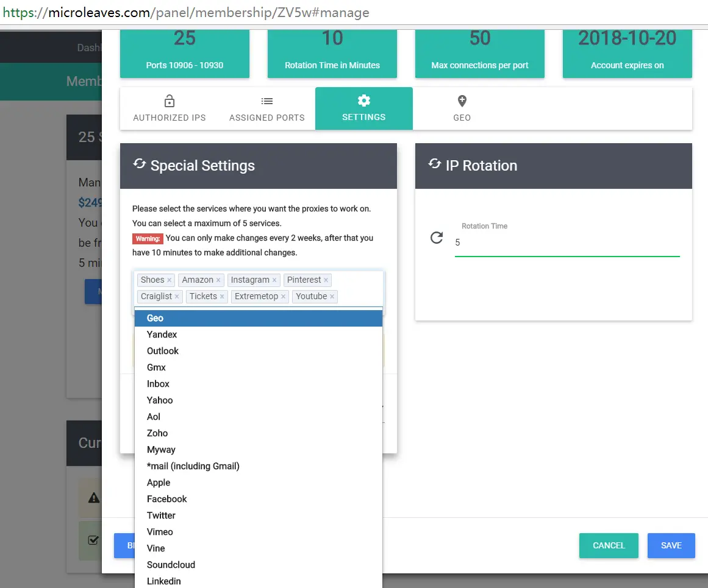The image size is (708, 588).
Task: Click the CANCEL button
Action: pos(609,545)
